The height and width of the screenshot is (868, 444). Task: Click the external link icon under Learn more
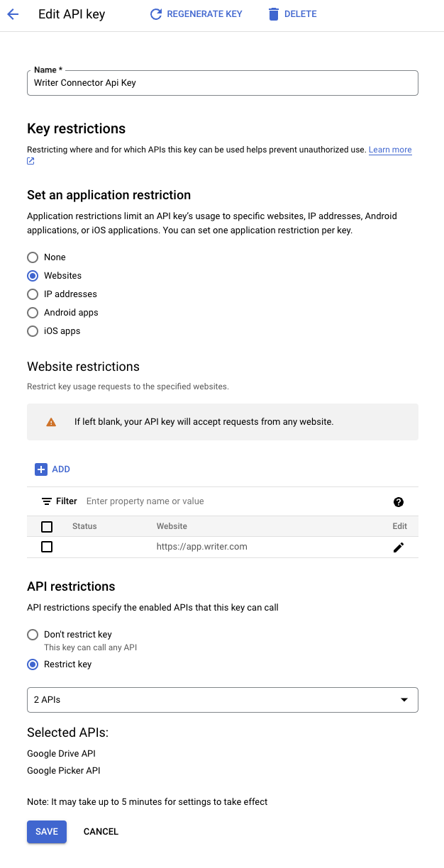[30, 161]
